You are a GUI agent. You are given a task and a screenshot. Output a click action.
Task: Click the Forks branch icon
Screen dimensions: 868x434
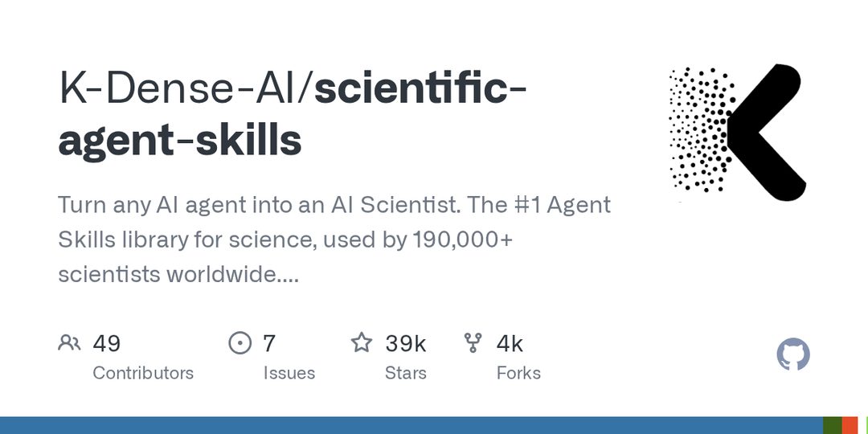[x=473, y=342]
